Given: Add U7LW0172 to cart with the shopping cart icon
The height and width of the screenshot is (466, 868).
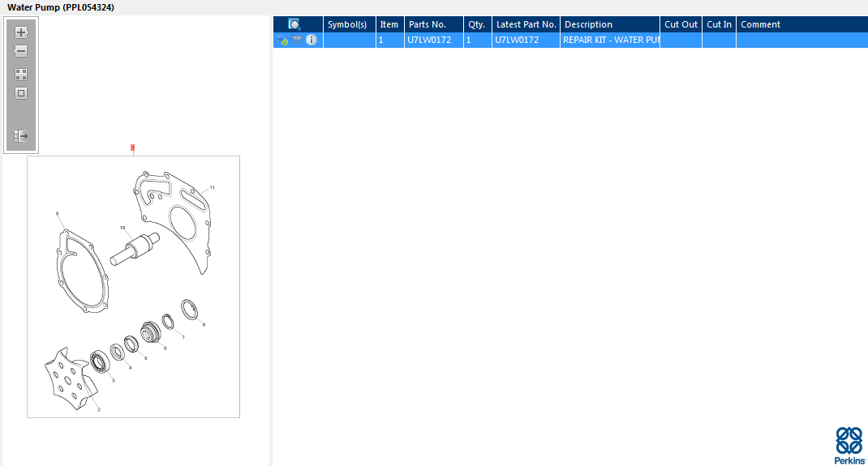Looking at the screenshot, I should tap(297, 40).
